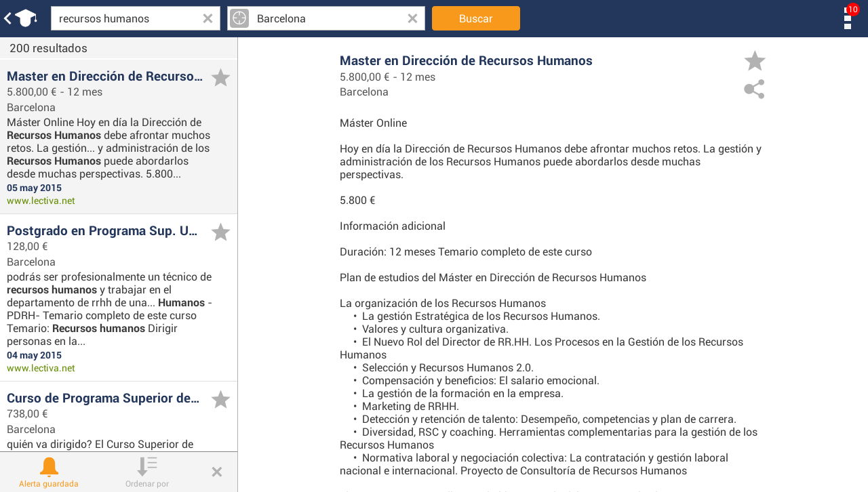Screen dimensions: 868x492
Task: Click 'Plan de estudios del Máster' line
Action: pos(493,277)
